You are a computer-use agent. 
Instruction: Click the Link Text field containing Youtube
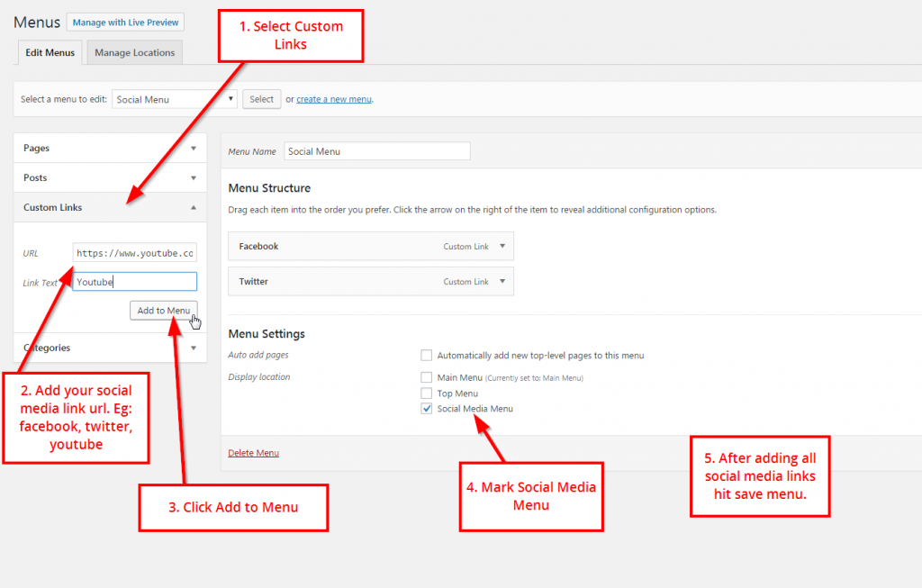(134, 281)
